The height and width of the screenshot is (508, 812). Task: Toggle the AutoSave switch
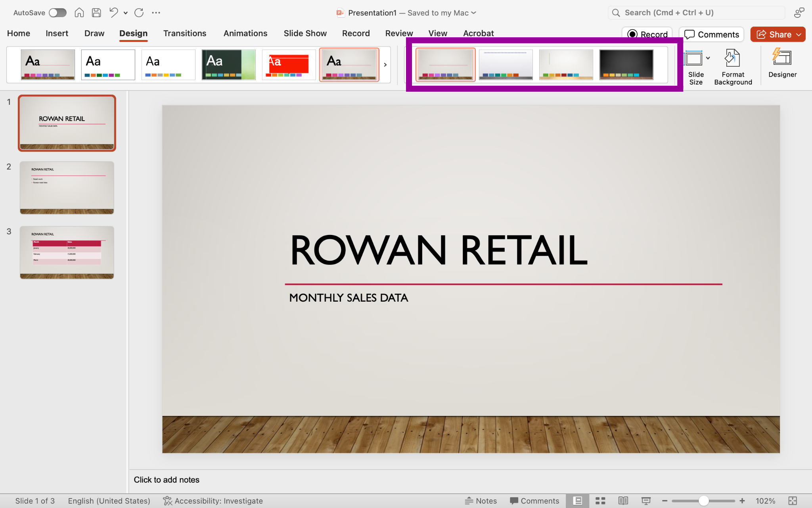[x=57, y=13]
